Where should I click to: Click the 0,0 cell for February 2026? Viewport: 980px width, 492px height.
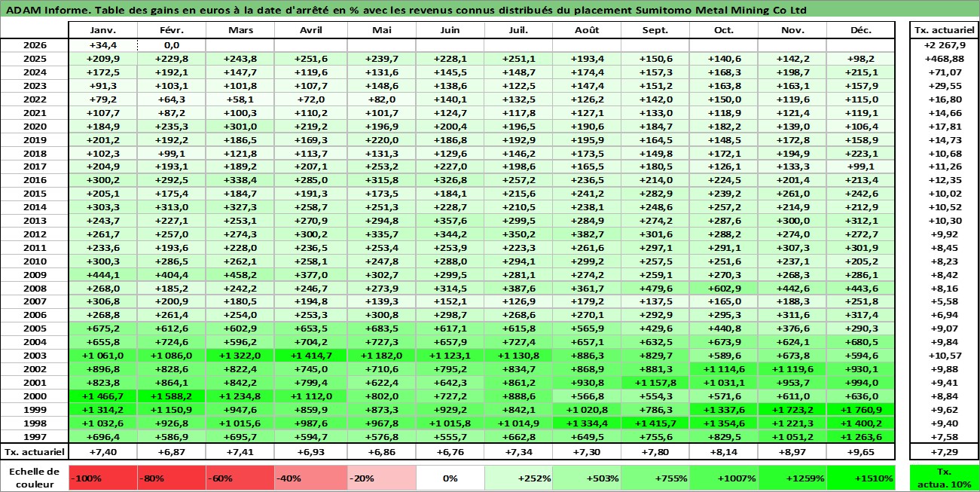[x=172, y=45]
